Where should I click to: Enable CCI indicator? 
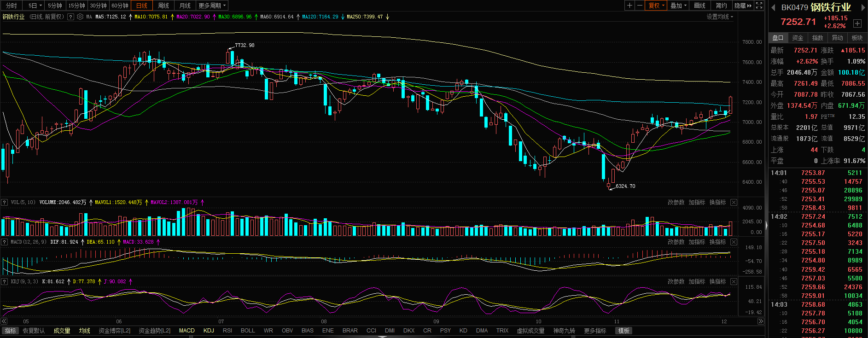click(371, 331)
